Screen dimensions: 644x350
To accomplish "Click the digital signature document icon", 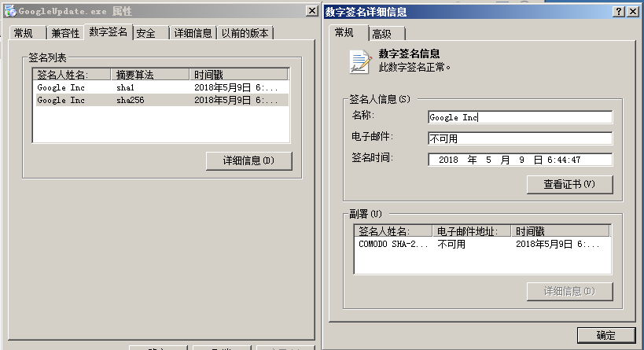I will pos(360,61).
